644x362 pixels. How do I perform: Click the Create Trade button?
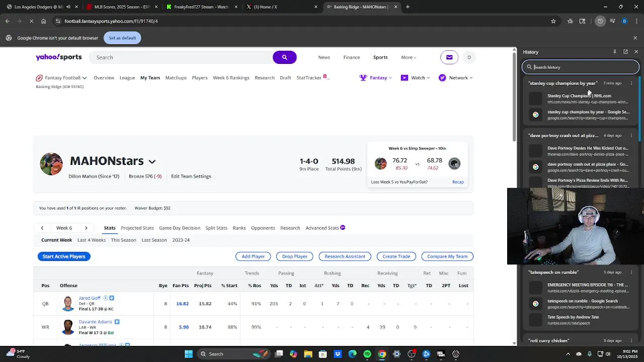point(396,256)
